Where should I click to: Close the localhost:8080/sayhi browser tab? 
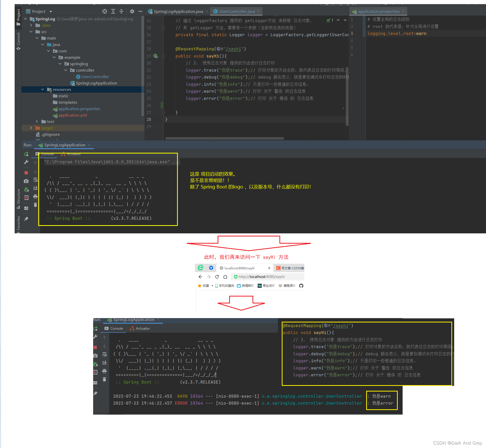pyautogui.click(x=269, y=268)
